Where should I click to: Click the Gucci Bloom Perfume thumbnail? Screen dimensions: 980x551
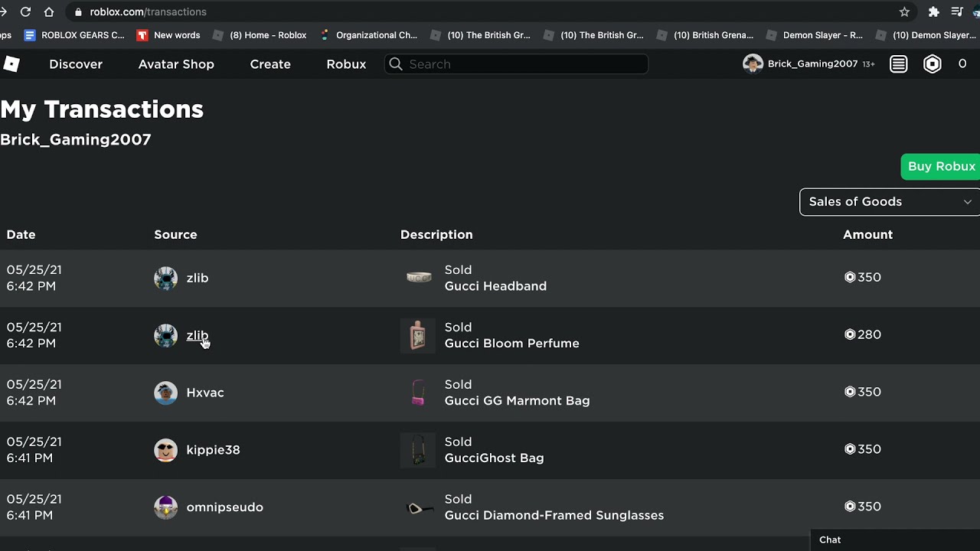click(x=417, y=335)
